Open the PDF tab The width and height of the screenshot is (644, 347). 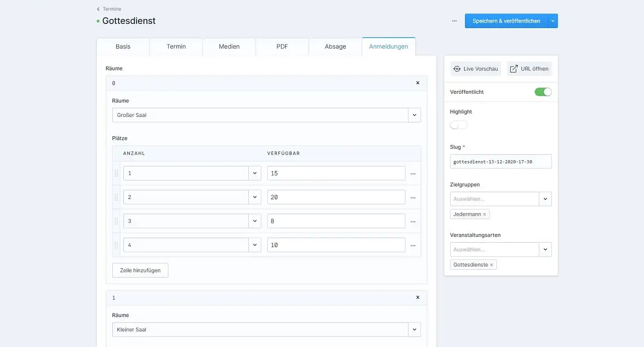[x=282, y=46]
